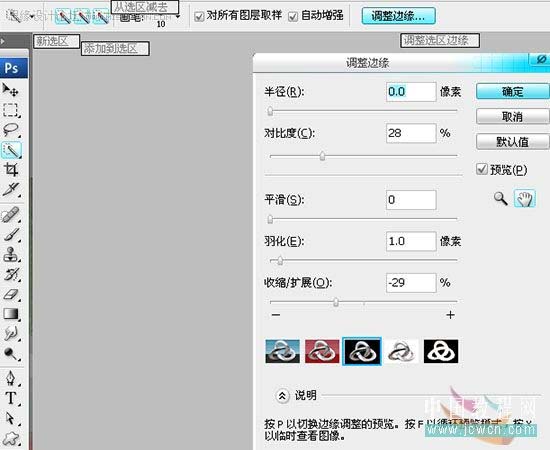Click the 羽化 value field showing 1.0
The height and width of the screenshot is (450, 550).
[411, 241]
